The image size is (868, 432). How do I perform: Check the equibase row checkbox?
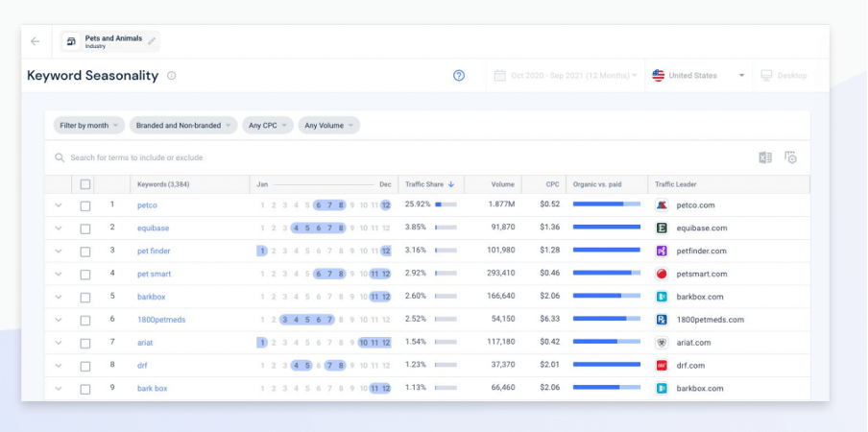coord(85,228)
